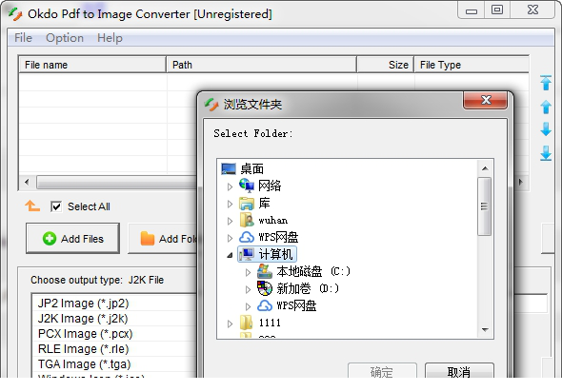Close the 浏览文件夹 dialog
The height and width of the screenshot is (392, 562).
click(485, 100)
